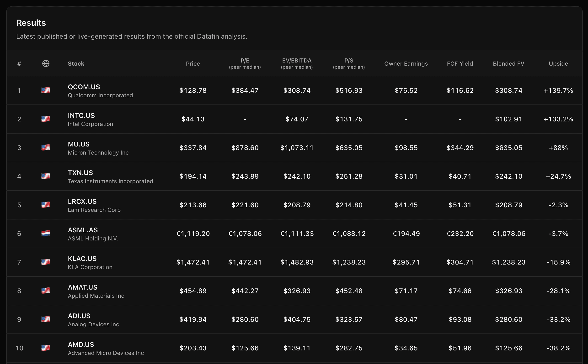The height and width of the screenshot is (364, 588).
Task: Click Micron's +88% upside value
Action: (558, 148)
